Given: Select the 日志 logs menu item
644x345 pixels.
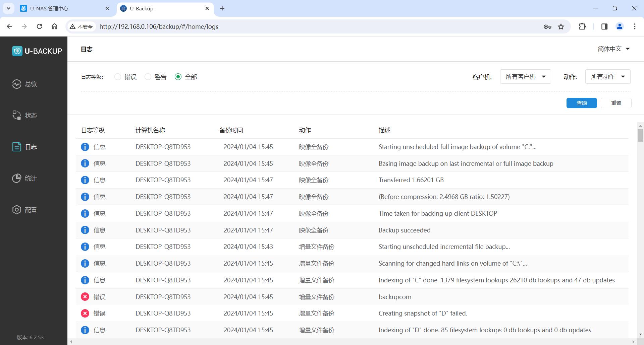Looking at the screenshot, I should pyautogui.click(x=31, y=147).
